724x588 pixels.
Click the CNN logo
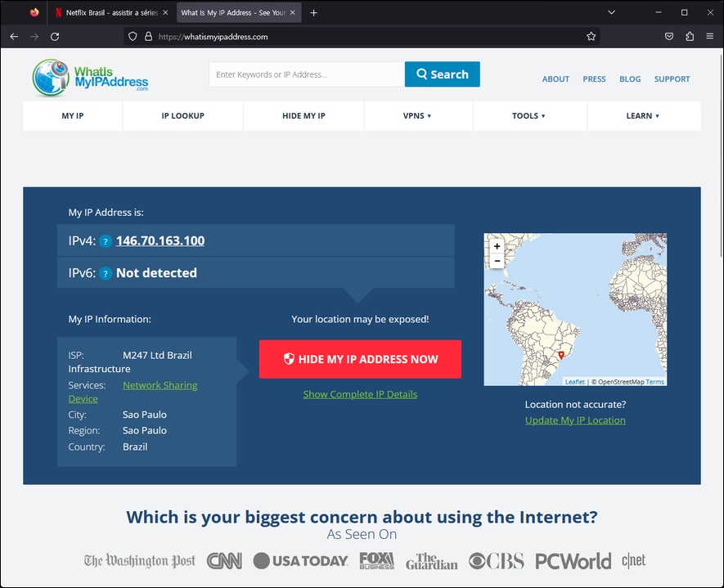click(224, 561)
